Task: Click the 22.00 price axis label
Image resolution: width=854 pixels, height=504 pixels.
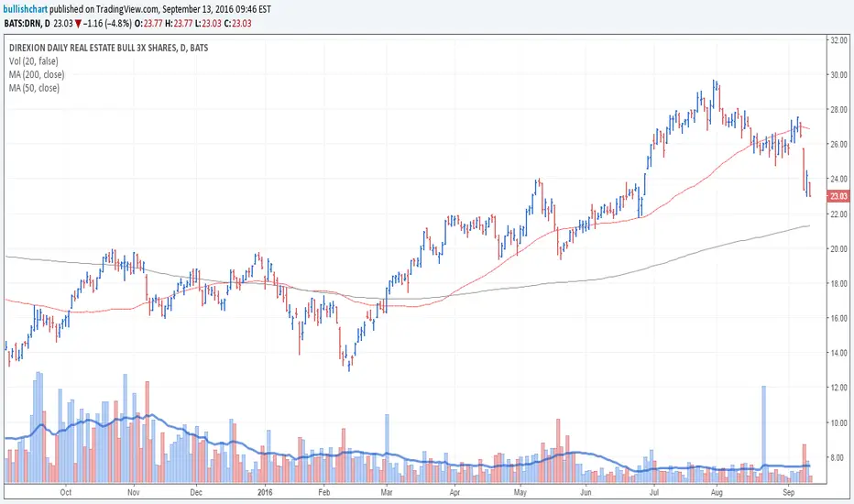Action: (x=838, y=214)
